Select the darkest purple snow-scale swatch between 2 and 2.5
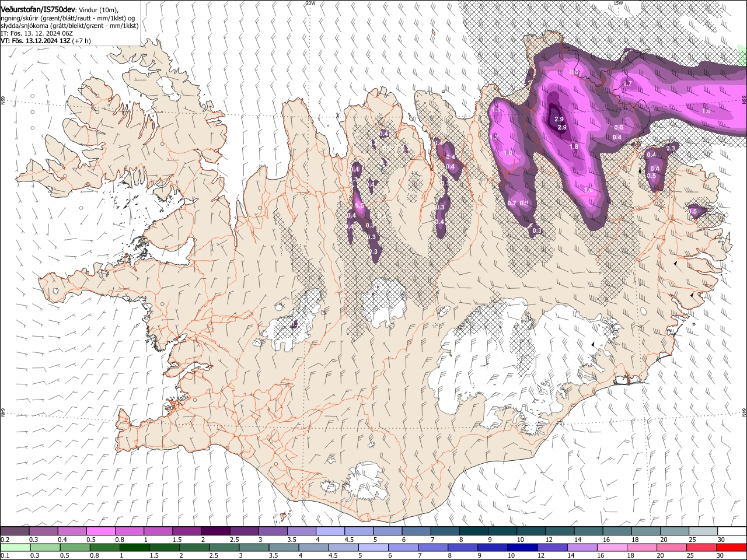Image resolution: width=747 pixels, height=560 pixels. [215, 531]
